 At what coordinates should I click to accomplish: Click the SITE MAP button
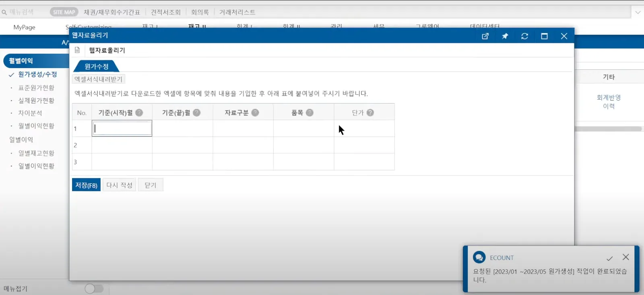point(64,12)
